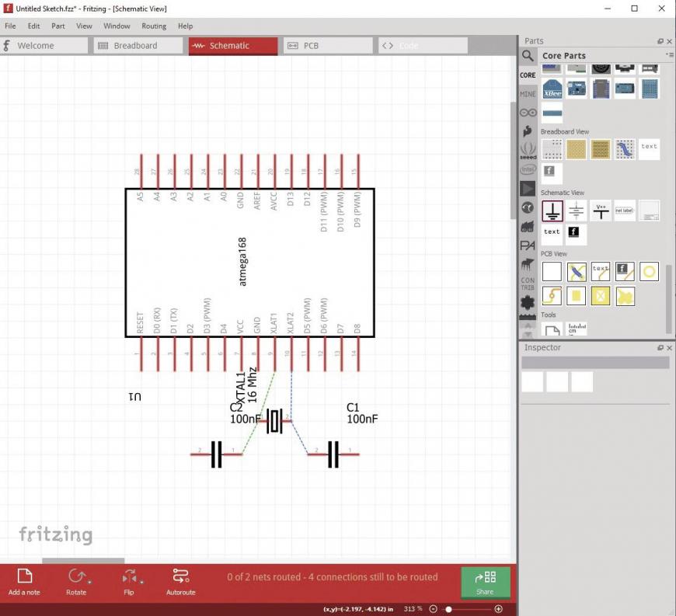Screen dimensions: 676x616
Task: Pick the battery power symbol part
Action: tap(577, 211)
